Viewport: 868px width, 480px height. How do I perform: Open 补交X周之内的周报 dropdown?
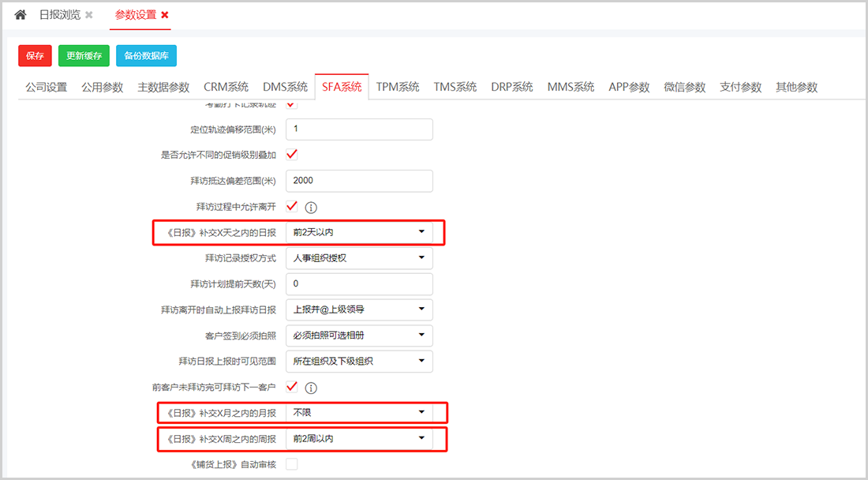click(359, 438)
